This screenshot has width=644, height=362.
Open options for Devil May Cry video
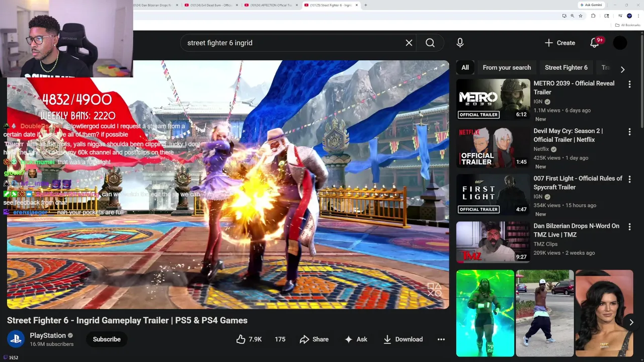(629, 132)
